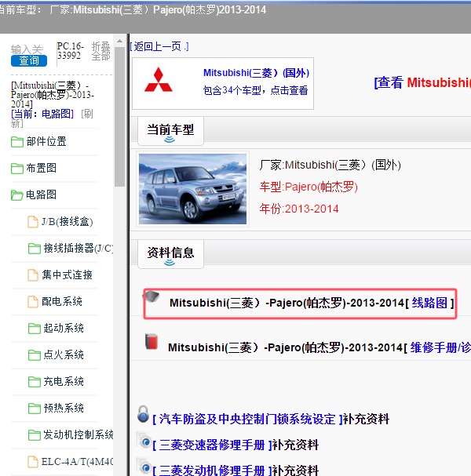Click the ELC-4A/T document icon
This screenshot has height=476, width=471.
(33, 462)
